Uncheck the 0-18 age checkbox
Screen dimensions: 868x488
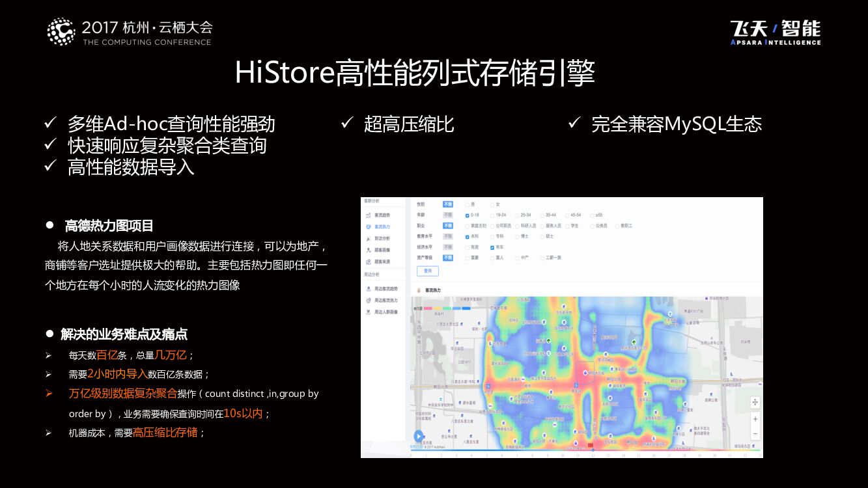tap(468, 215)
